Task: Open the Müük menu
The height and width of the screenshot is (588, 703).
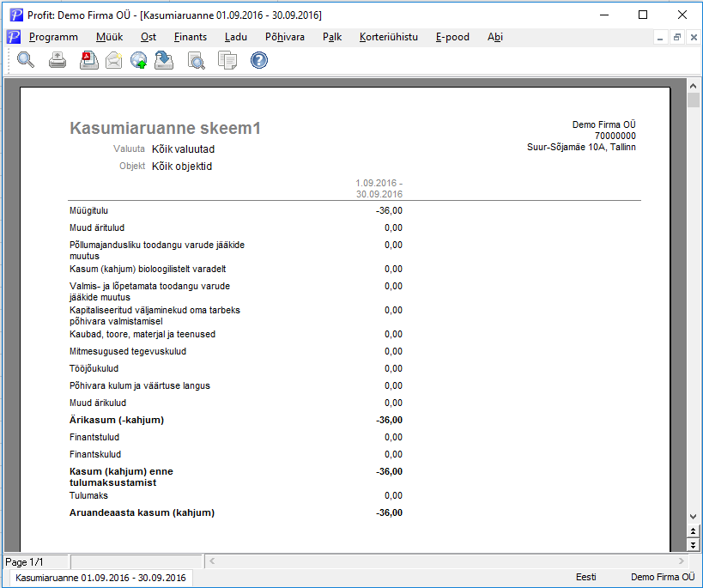Action: (x=109, y=37)
